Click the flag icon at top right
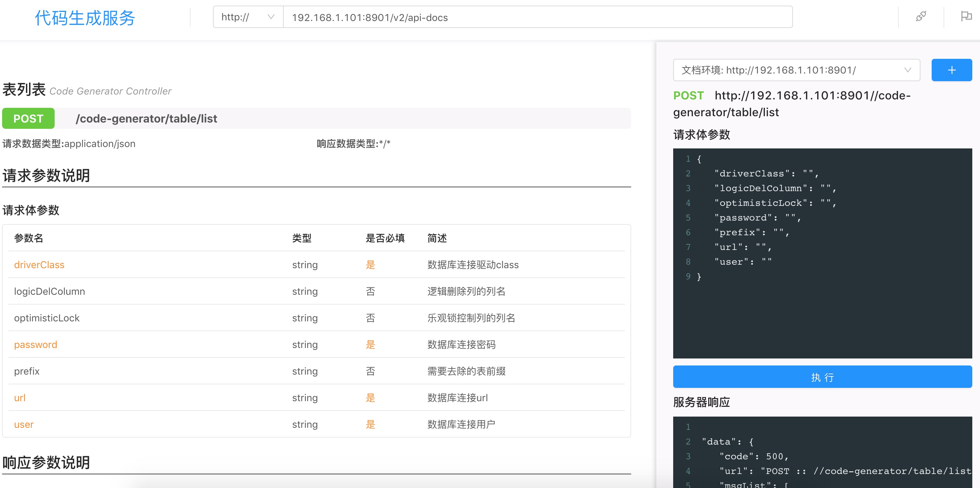The height and width of the screenshot is (488, 980). [x=966, y=16]
